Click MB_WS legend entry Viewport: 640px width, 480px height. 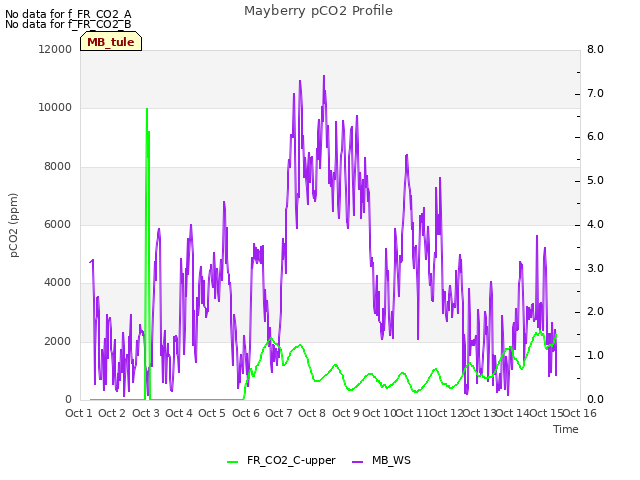pyautogui.click(x=381, y=460)
